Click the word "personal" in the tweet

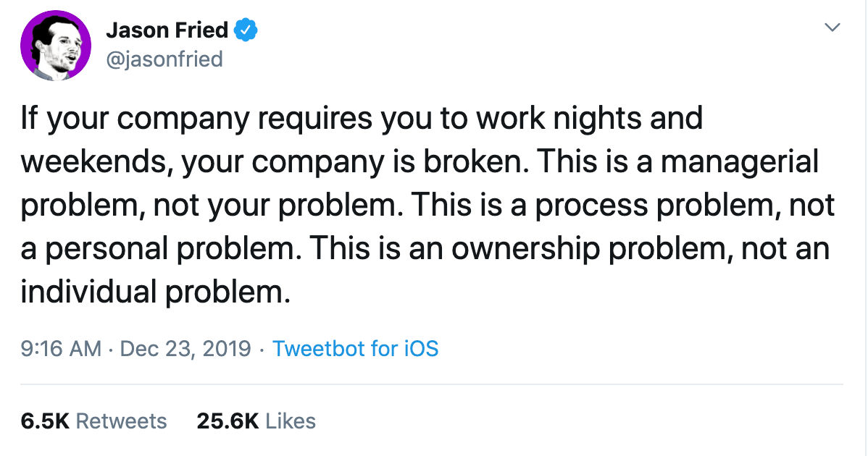pyautogui.click(x=107, y=248)
